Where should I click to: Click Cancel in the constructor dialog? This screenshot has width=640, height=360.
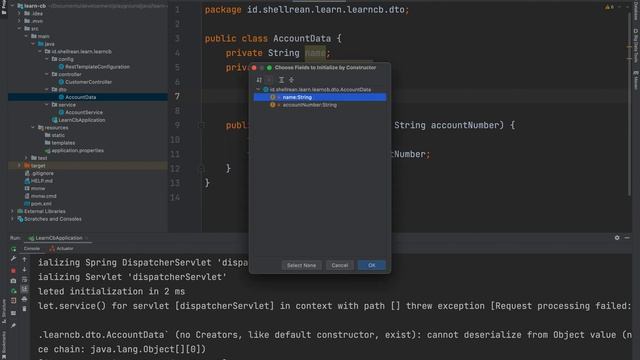tap(340, 265)
